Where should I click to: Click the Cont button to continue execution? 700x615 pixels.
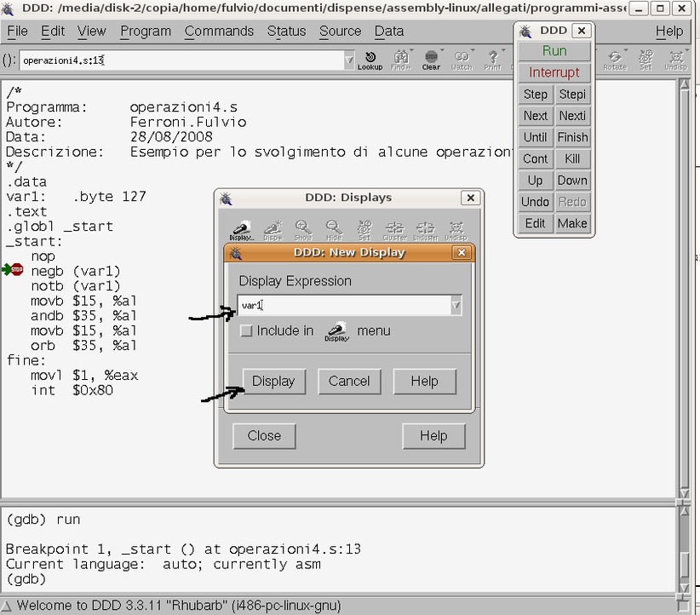536,159
